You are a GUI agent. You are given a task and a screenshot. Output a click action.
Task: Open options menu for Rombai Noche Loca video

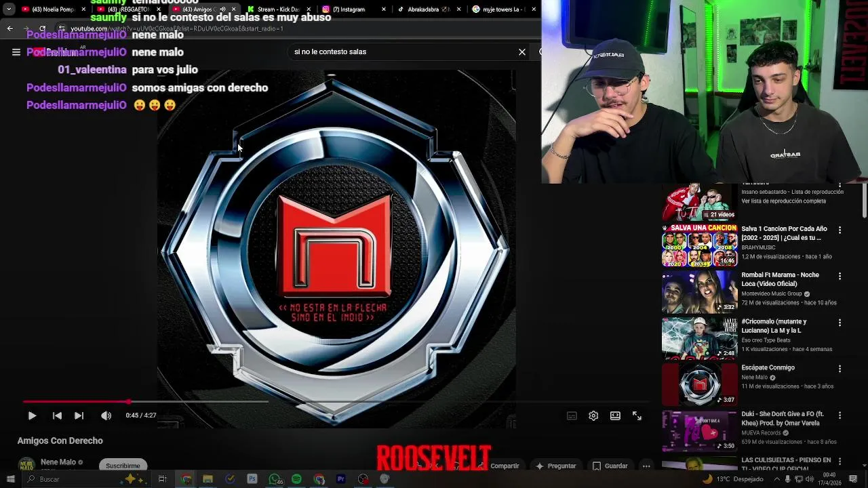point(840,277)
